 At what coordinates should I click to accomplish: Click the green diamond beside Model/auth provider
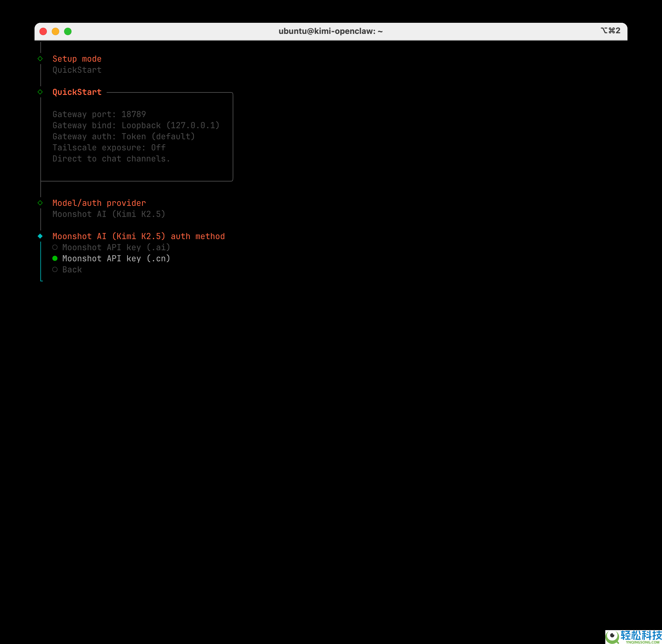tap(40, 203)
